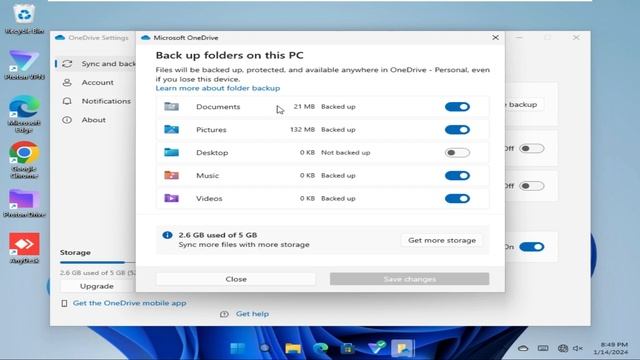Click Upgrade storage button

(97, 286)
